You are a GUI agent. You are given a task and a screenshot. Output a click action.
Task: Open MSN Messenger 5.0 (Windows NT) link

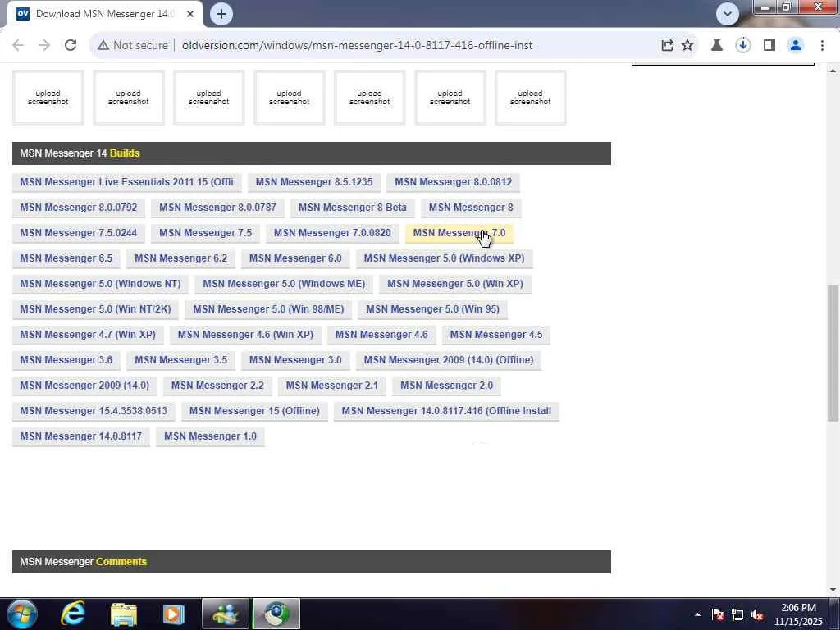pos(100,284)
